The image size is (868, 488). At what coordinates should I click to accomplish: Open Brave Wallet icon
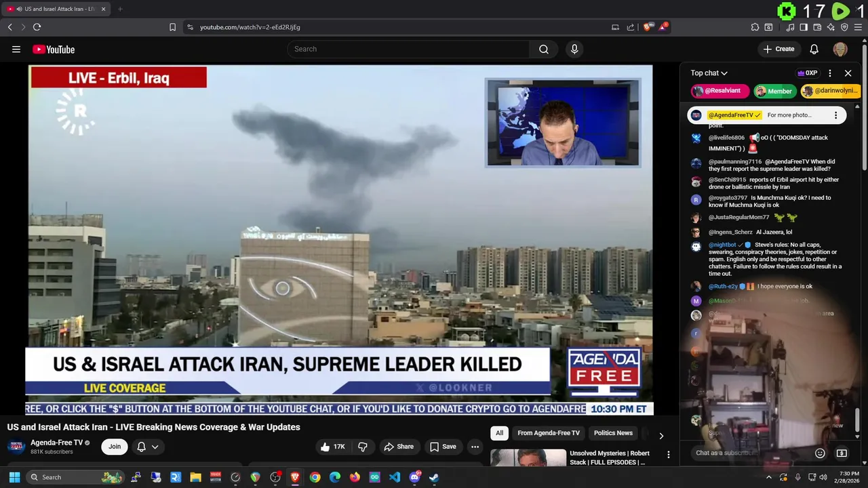click(x=817, y=27)
